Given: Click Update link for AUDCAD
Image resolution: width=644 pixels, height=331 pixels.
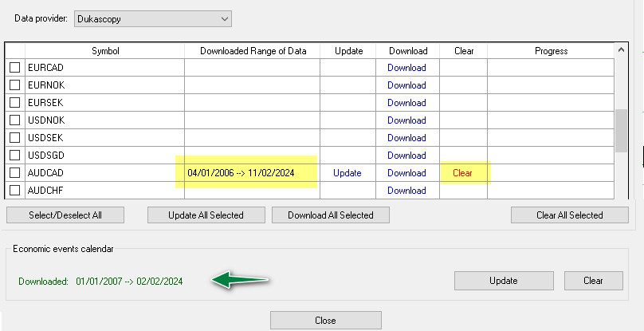Looking at the screenshot, I should coord(347,173).
